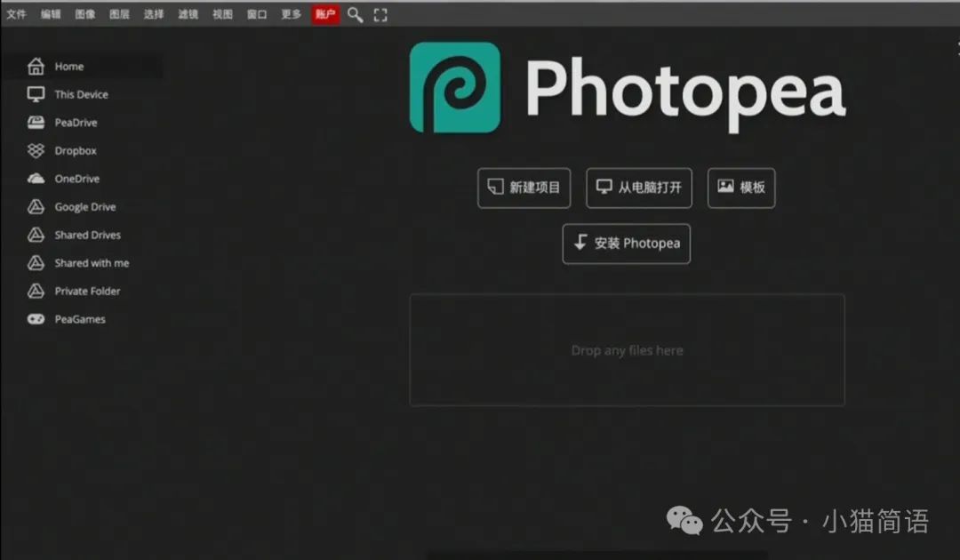Screen dimensions: 960x560
Task: Open the 选择 menu
Action: coord(154,14)
